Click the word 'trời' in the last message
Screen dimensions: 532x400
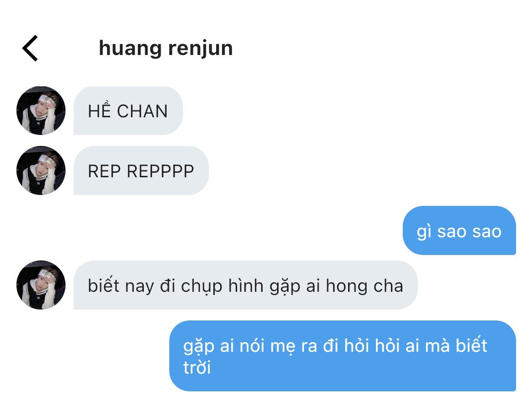tap(197, 368)
